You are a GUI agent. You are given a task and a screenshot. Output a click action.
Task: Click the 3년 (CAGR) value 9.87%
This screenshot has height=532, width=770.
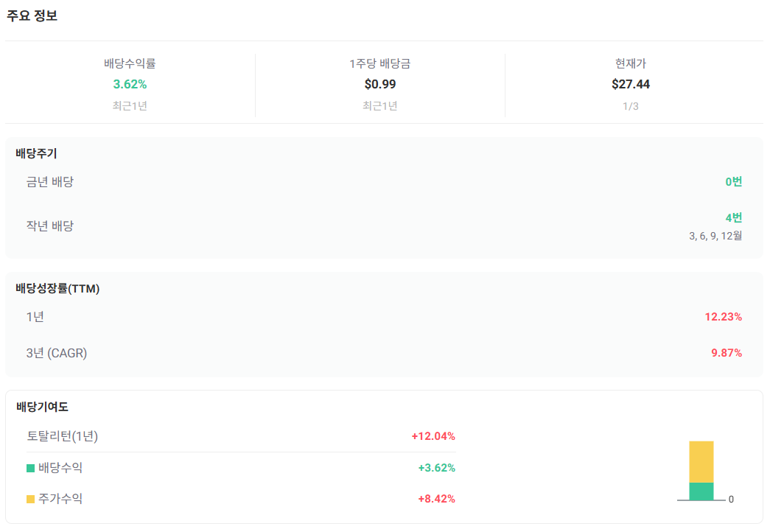point(727,353)
